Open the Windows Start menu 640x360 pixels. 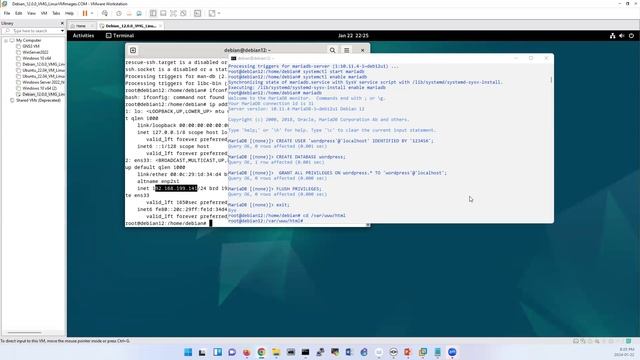click(x=188, y=352)
